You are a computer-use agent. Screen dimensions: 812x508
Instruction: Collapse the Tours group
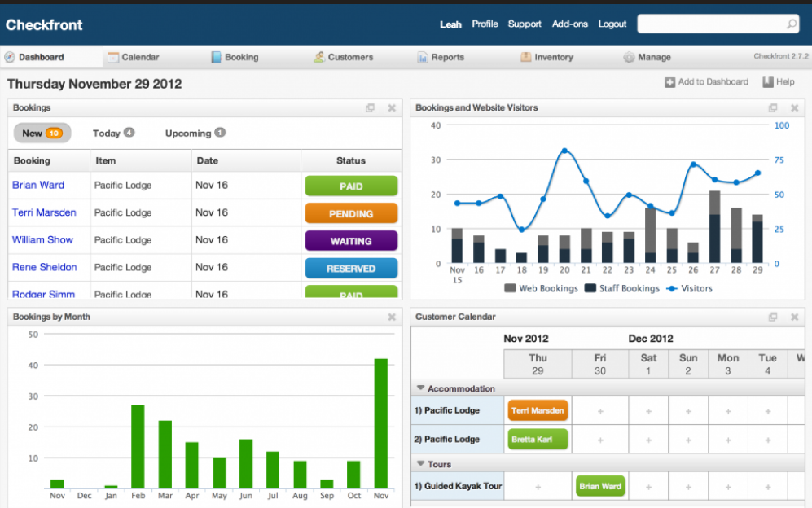click(x=420, y=463)
